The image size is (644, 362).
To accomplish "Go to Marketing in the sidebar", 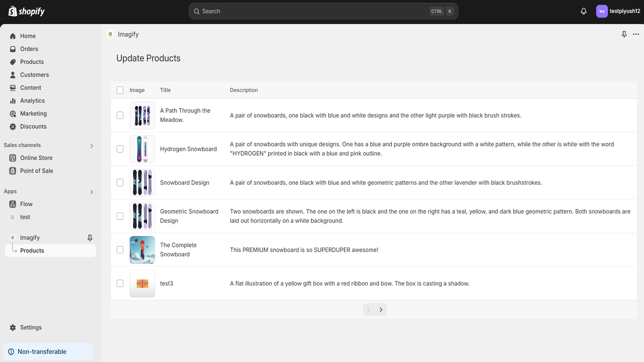I will (33, 113).
